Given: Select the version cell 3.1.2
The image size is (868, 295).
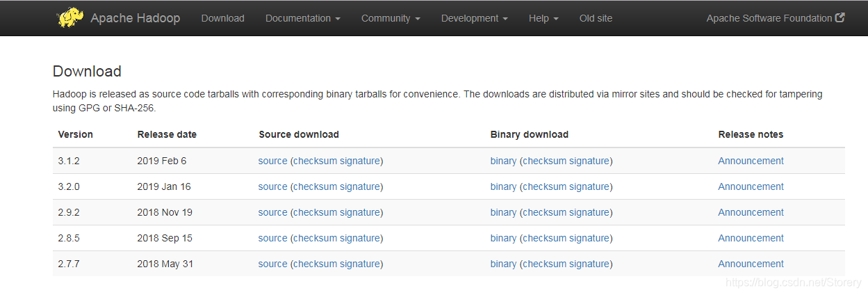Looking at the screenshot, I should coord(69,161).
